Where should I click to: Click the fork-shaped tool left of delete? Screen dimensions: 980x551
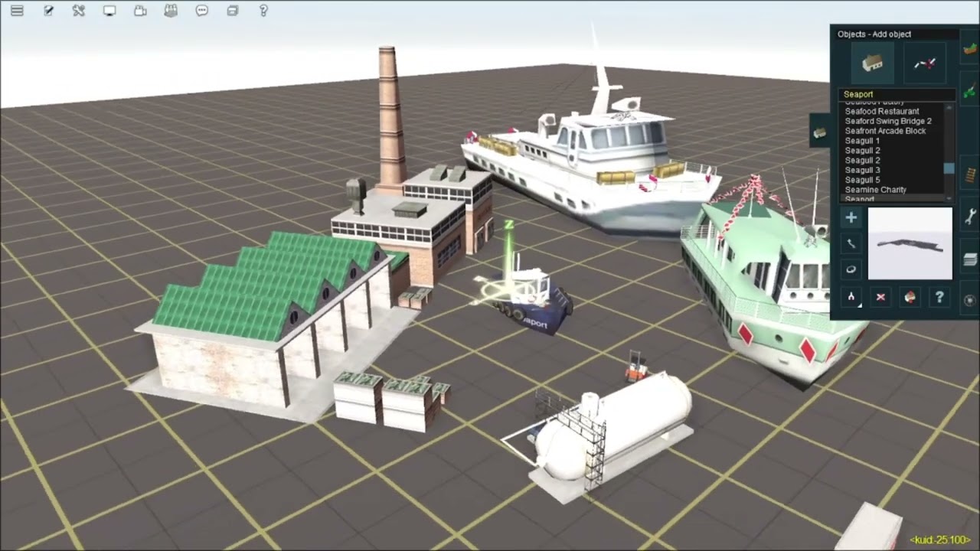[851, 297]
